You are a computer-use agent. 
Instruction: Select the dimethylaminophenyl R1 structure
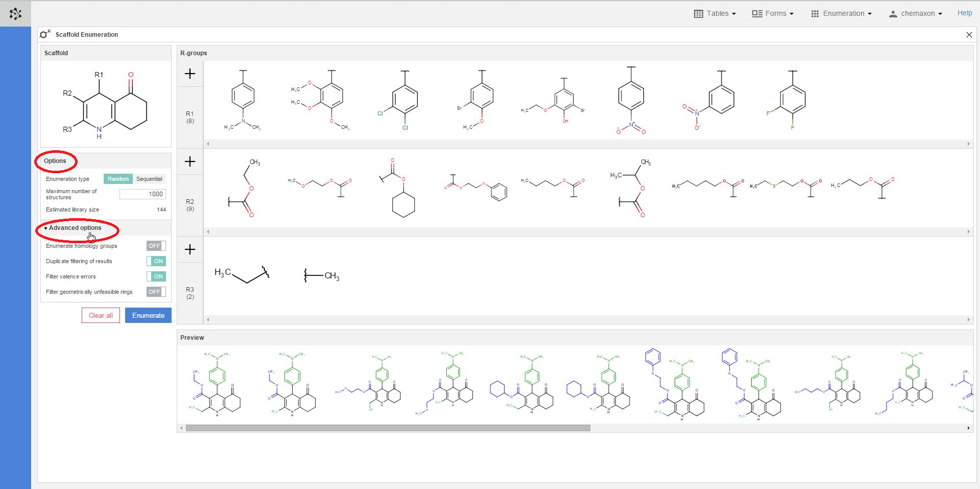(x=243, y=101)
